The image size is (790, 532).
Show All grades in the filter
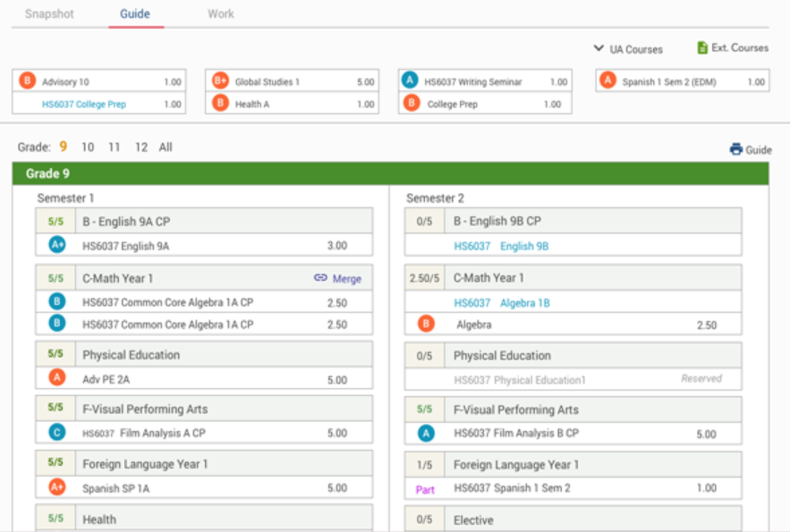[166, 148]
